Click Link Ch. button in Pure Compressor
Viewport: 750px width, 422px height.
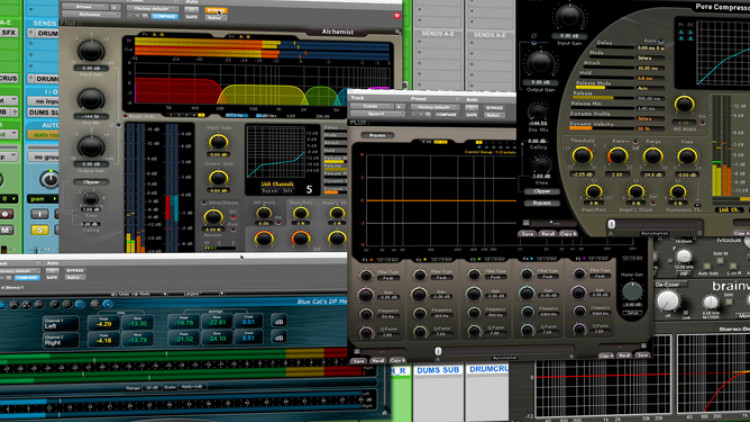pyautogui.click(x=728, y=210)
